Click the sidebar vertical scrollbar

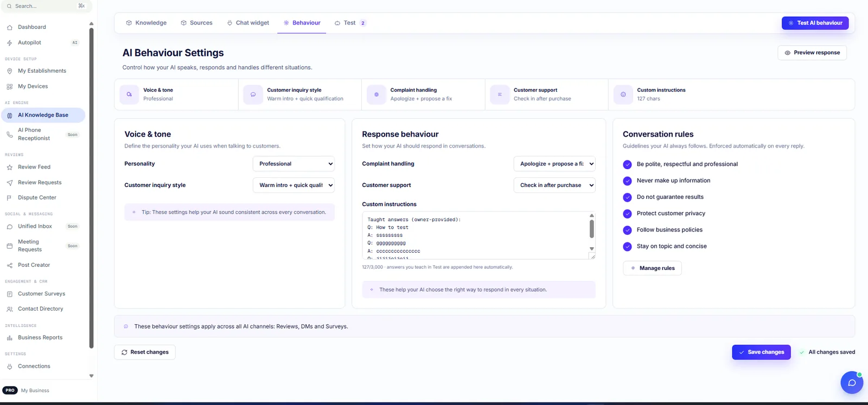[91, 188]
